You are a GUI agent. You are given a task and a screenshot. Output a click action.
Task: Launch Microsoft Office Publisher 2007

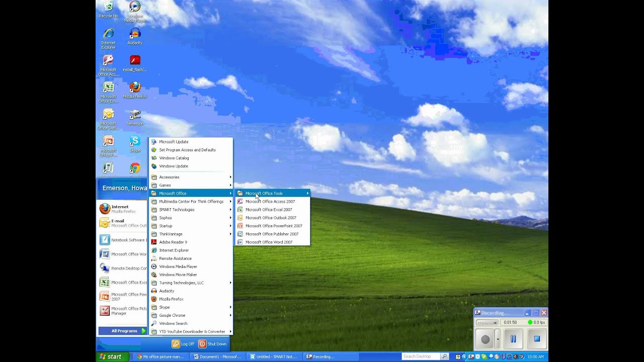pos(272,234)
